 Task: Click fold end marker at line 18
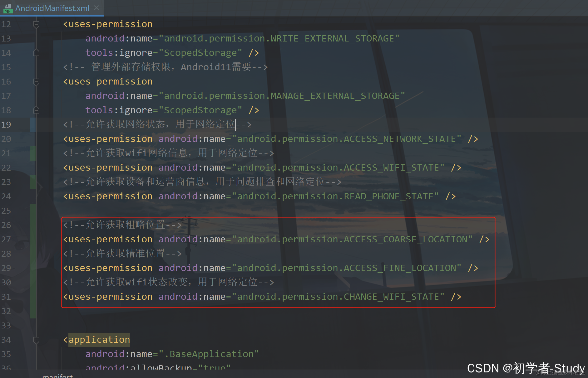point(36,110)
